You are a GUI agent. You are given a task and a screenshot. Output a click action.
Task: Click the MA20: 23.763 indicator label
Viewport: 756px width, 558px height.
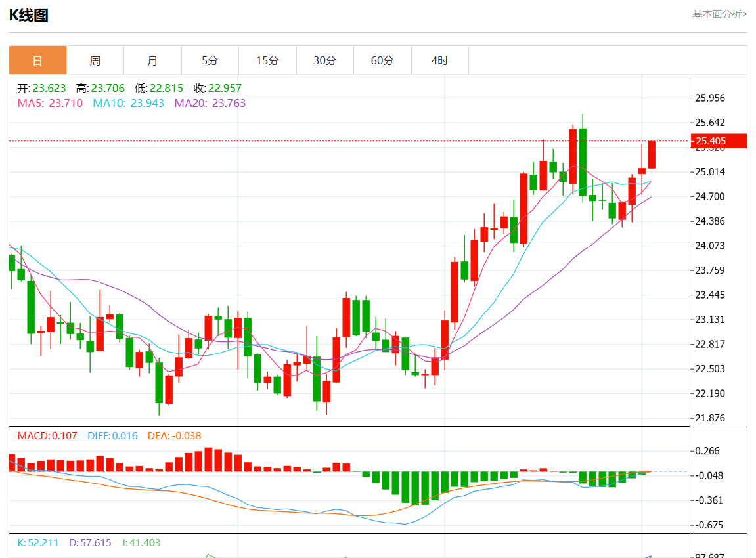pyautogui.click(x=210, y=103)
